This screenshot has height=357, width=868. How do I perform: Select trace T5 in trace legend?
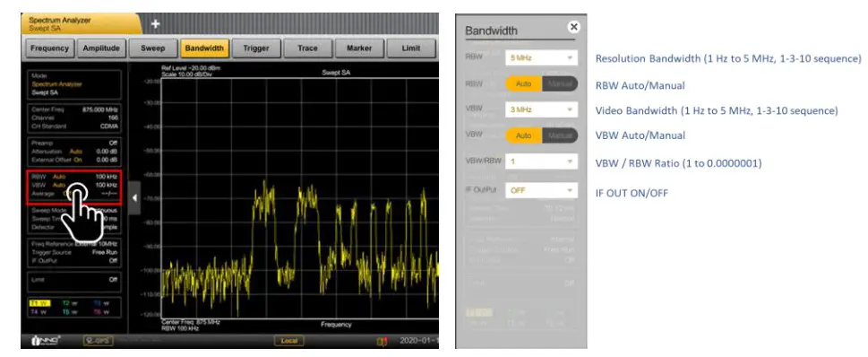[x=70, y=311]
